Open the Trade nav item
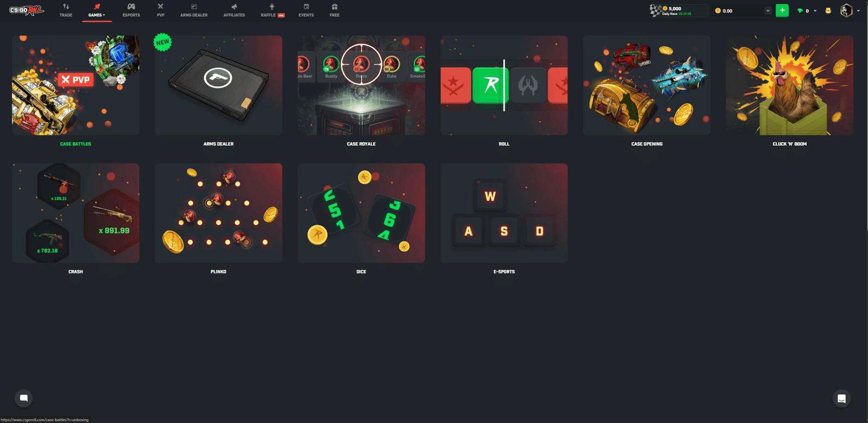Viewport: 868px width, 423px height. pyautogui.click(x=66, y=10)
